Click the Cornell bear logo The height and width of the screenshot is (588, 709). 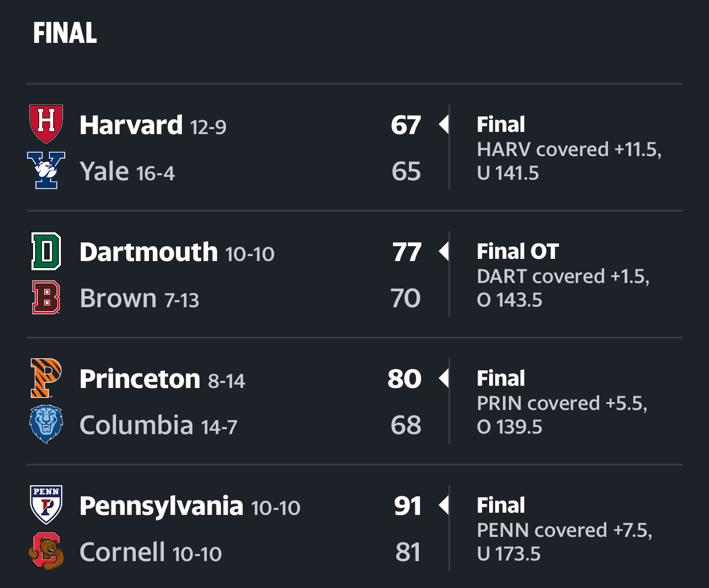click(46, 551)
